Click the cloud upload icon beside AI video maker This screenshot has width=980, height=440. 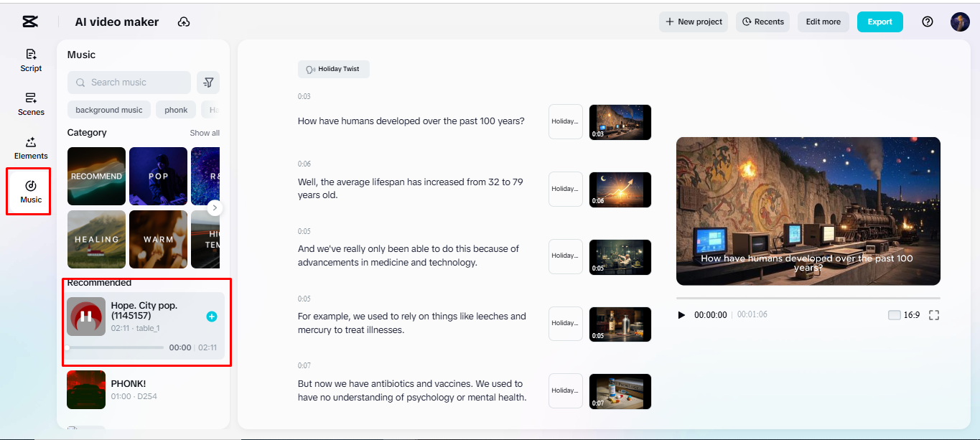click(x=184, y=22)
